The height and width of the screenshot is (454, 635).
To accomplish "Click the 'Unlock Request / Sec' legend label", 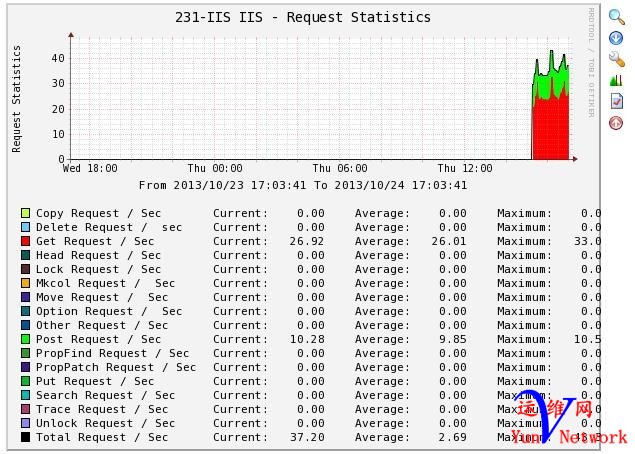I will click(105, 423).
